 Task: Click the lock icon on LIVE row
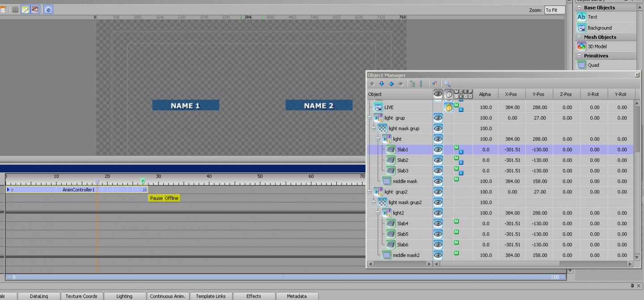coord(449,107)
